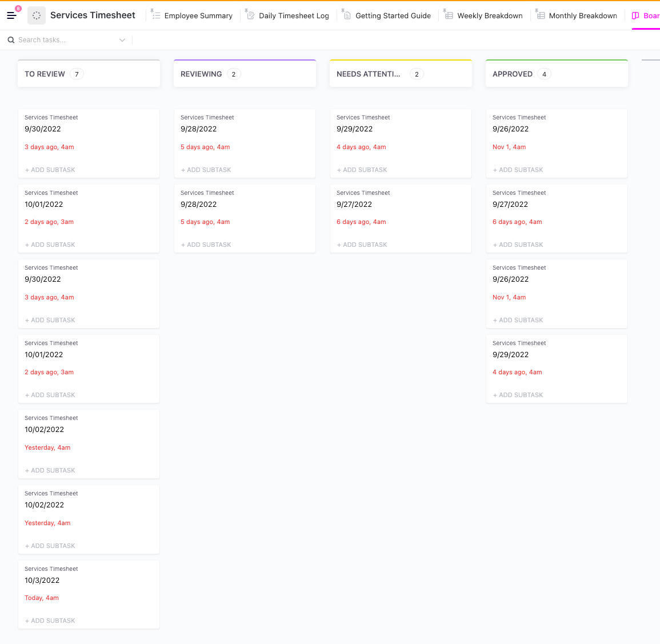Click the Search tasks input field
Screen dimensions: 660x644
[63, 40]
